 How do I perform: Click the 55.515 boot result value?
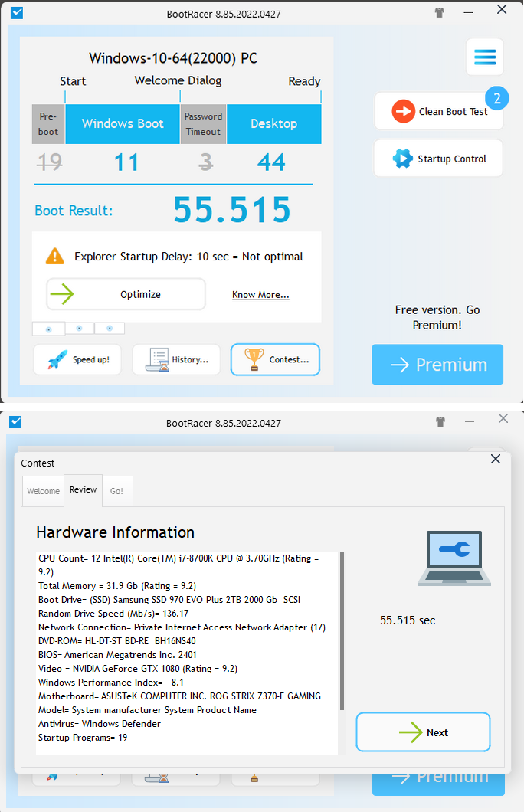click(x=232, y=210)
